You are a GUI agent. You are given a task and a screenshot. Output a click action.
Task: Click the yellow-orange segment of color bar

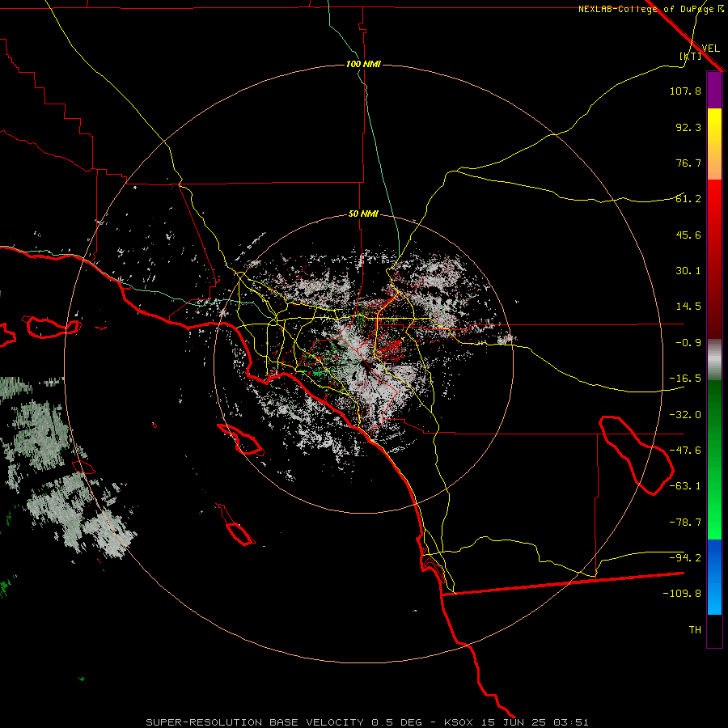pyautogui.click(x=714, y=144)
